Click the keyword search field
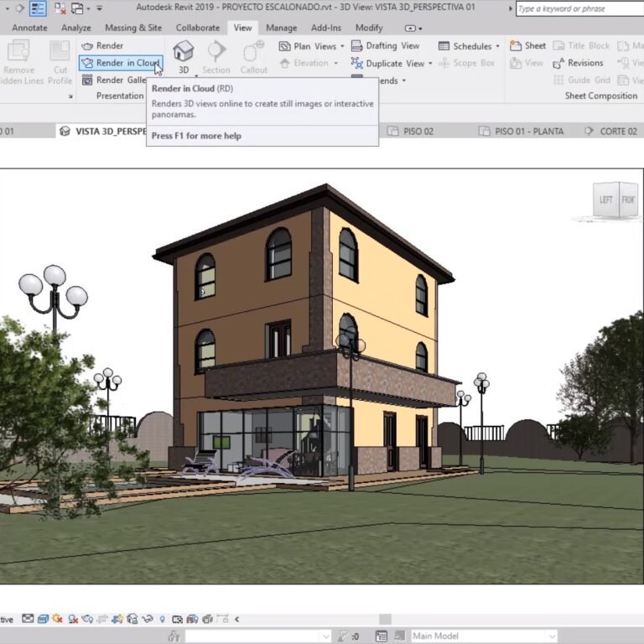The height and width of the screenshot is (644, 644). 579,9
